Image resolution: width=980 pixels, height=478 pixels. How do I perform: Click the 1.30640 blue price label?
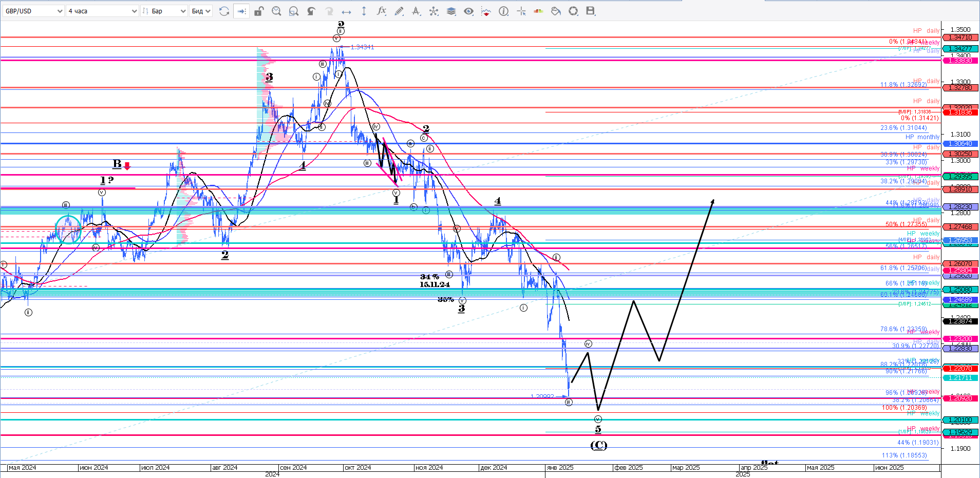(x=960, y=144)
